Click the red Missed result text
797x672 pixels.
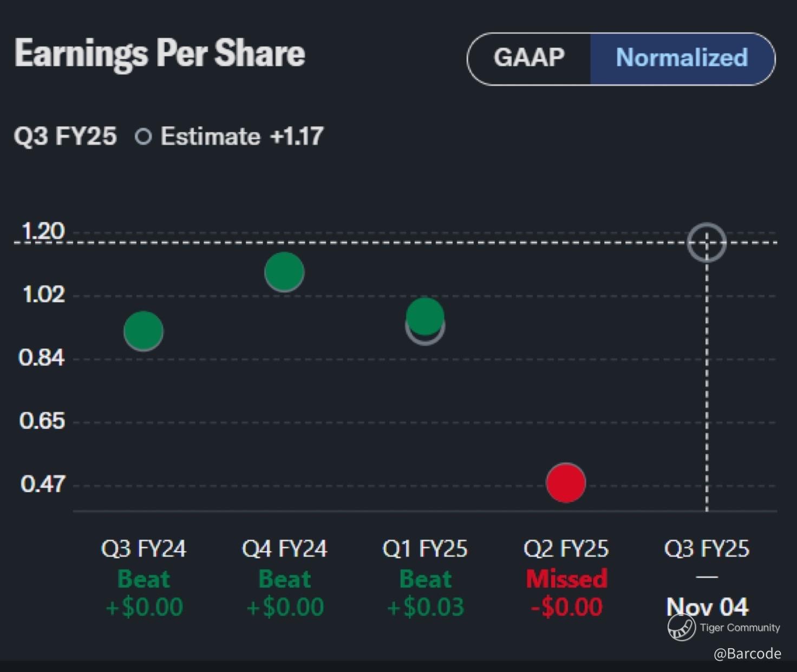point(566,579)
